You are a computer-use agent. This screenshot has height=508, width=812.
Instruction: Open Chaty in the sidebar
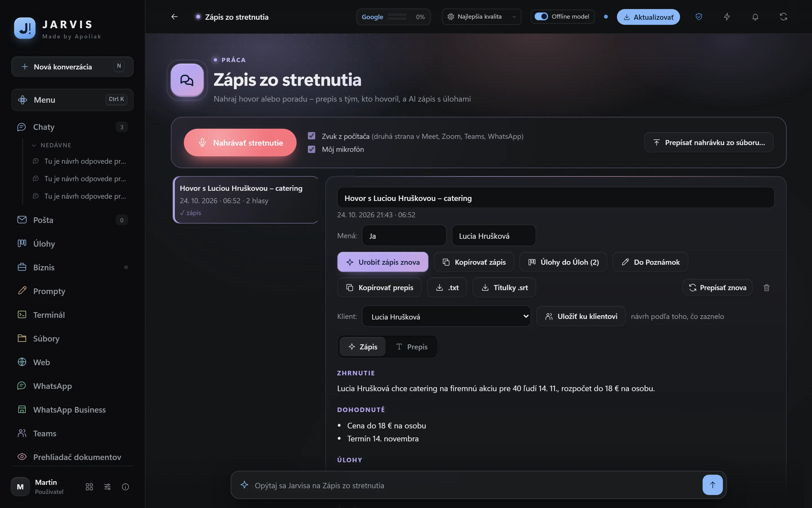[72, 127]
